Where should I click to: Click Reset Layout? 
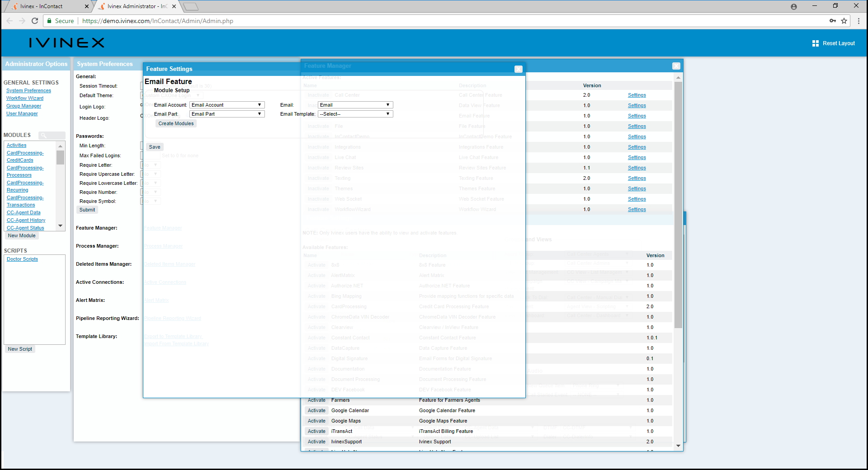(x=839, y=43)
